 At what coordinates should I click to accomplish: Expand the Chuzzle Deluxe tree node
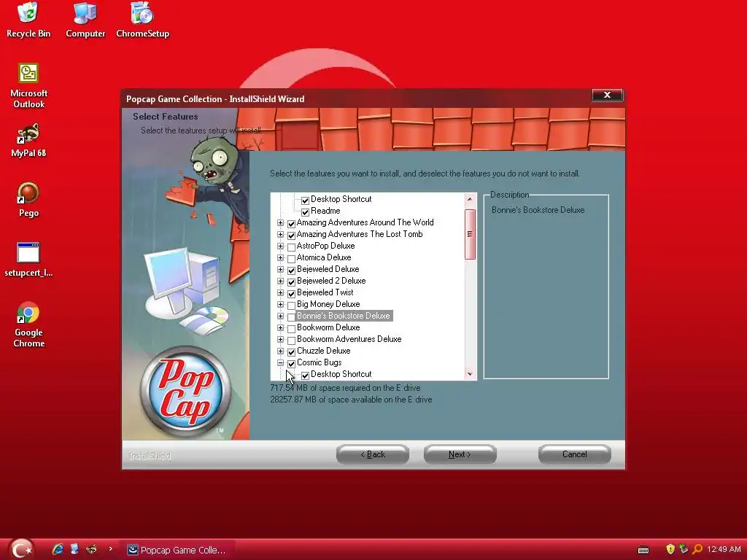click(x=281, y=351)
